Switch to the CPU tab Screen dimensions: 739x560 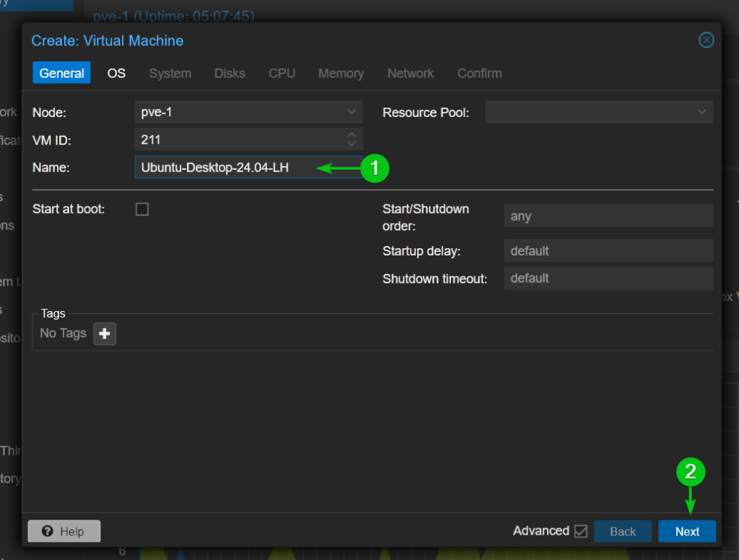point(282,73)
